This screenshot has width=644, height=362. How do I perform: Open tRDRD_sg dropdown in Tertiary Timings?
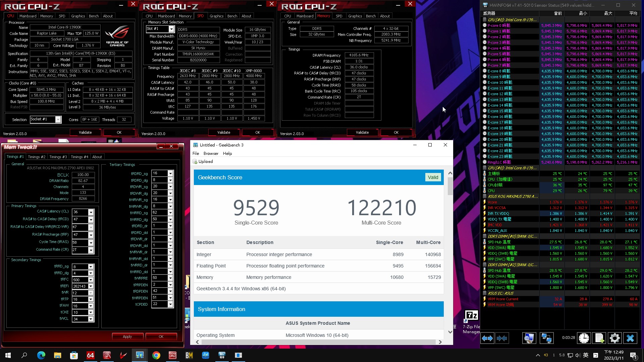(170, 173)
